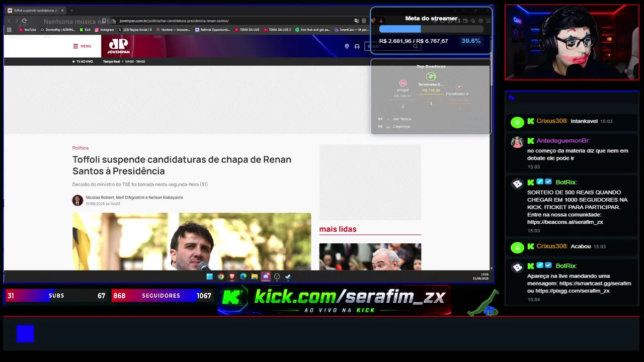The width and height of the screenshot is (644, 362).
Task: Open the TEMA DA LIVE 2 bookmark
Action: (x=277, y=30)
